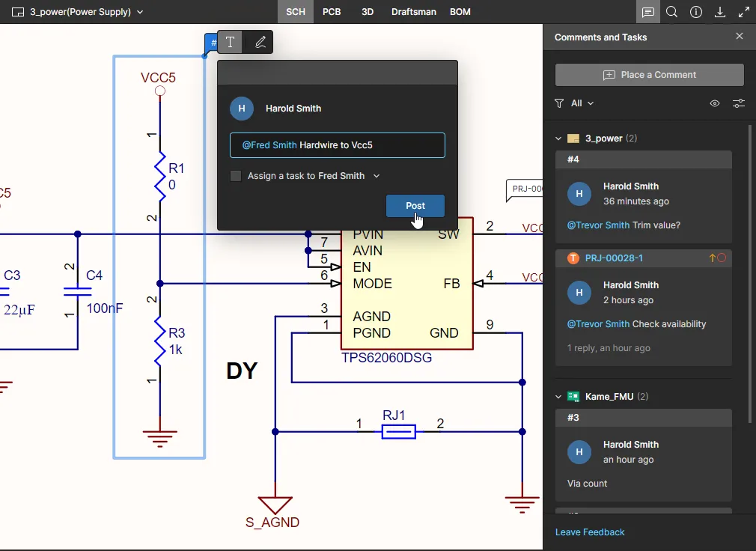756x551 pixels.
Task: Click the info icon in top bar
Action: 696,12
